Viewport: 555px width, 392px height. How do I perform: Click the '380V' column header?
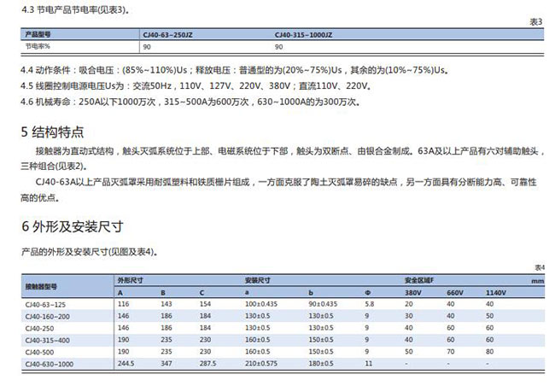tap(413, 292)
